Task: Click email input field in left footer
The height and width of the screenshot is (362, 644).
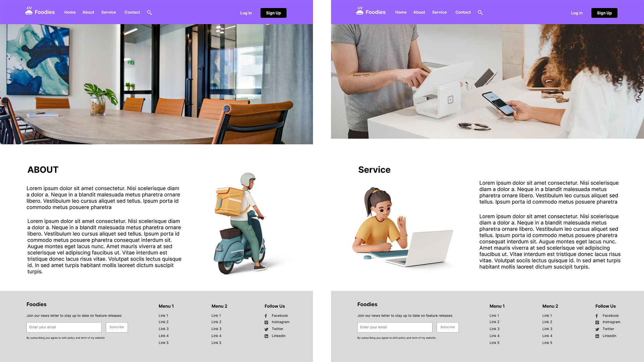Action: click(x=64, y=327)
